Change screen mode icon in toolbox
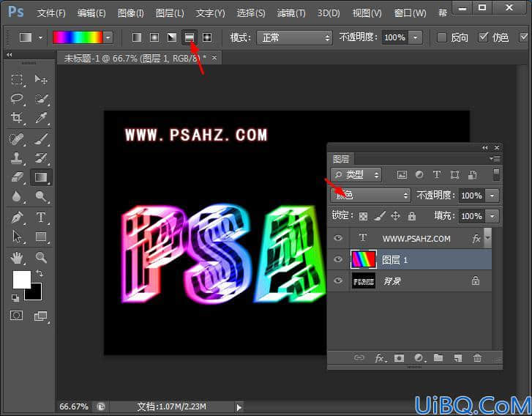Image resolution: width=532 pixels, height=416 pixels. pos(41,316)
